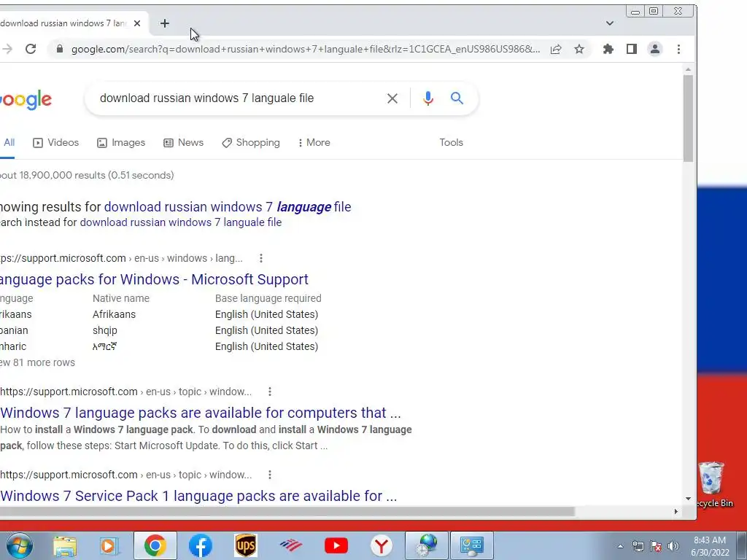Clear the search box with X icon
Screen dimensions: 747x560
pos(392,98)
